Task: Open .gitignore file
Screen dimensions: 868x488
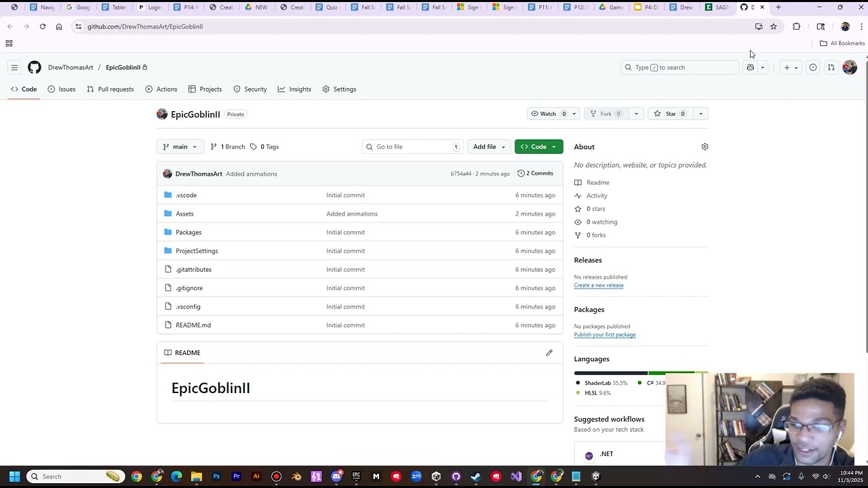Action: pos(189,288)
